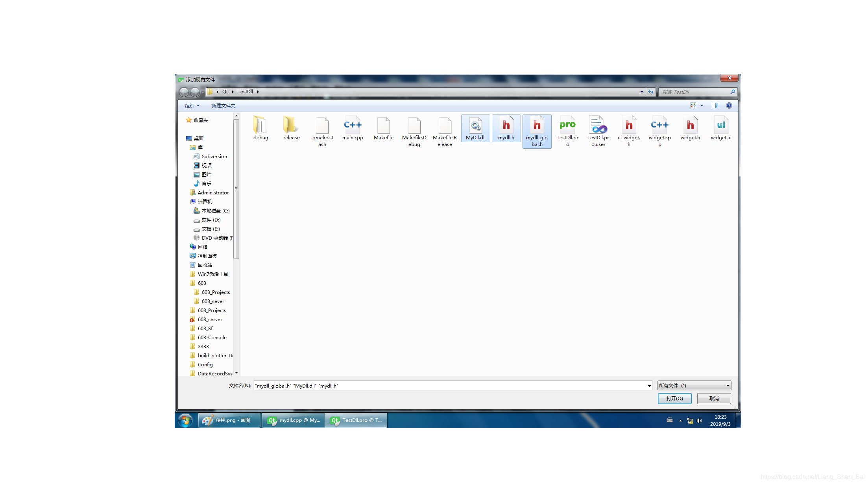This screenshot has height=484, width=868.
Task: Toggle the preview pane icon
Action: pyautogui.click(x=715, y=105)
